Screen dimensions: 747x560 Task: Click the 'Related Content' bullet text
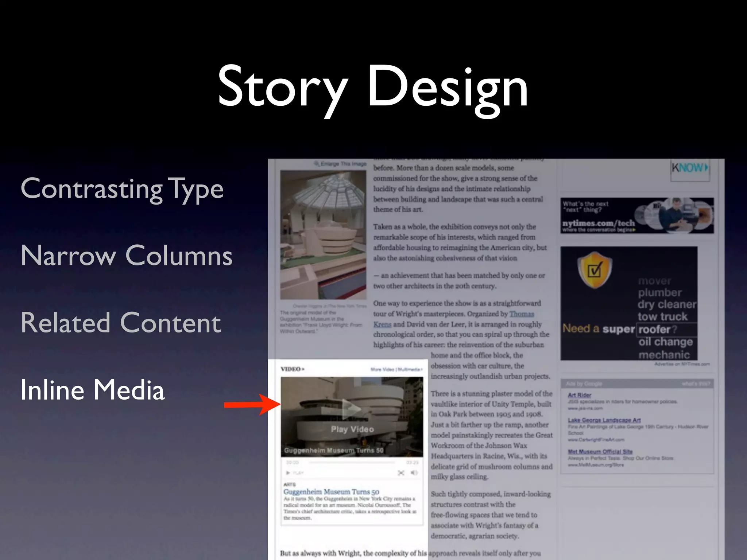121,323
